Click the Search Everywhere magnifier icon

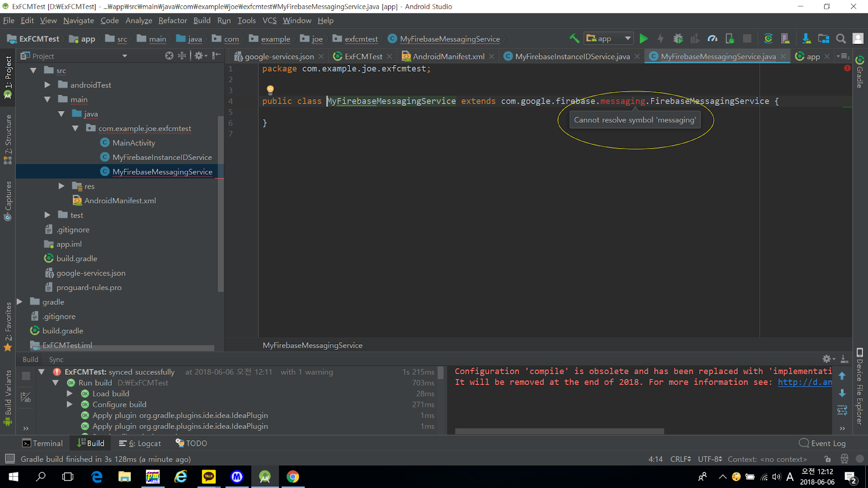coord(841,38)
